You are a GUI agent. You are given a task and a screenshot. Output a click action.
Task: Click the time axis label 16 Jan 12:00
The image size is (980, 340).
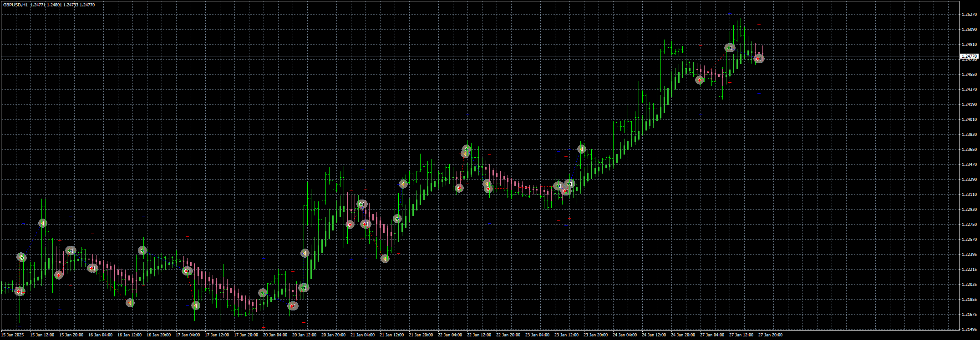pos(129,335)
